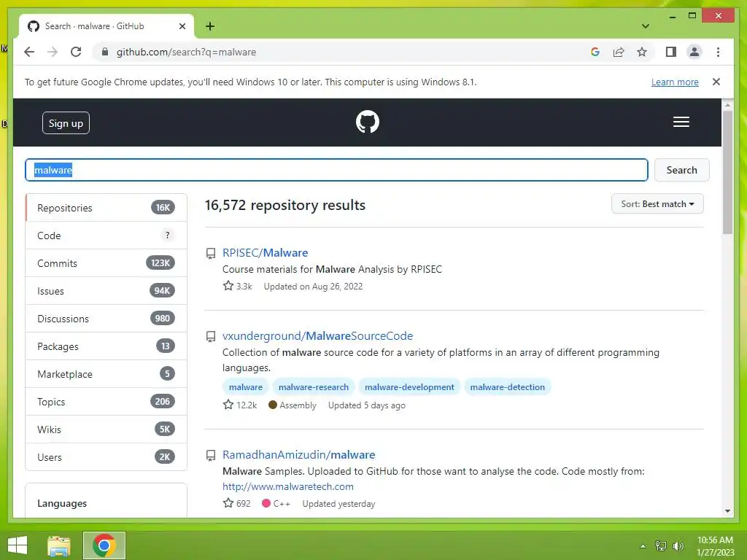Viewport: 747px width, 560px height.
Task: Open the hamburger menu in GitHub header
Action: (681, 122)
